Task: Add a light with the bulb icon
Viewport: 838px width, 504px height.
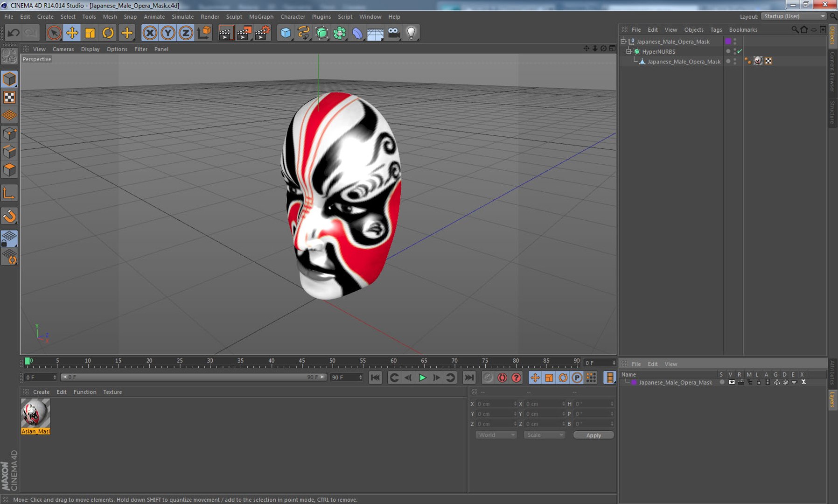Action: point(411,33)
